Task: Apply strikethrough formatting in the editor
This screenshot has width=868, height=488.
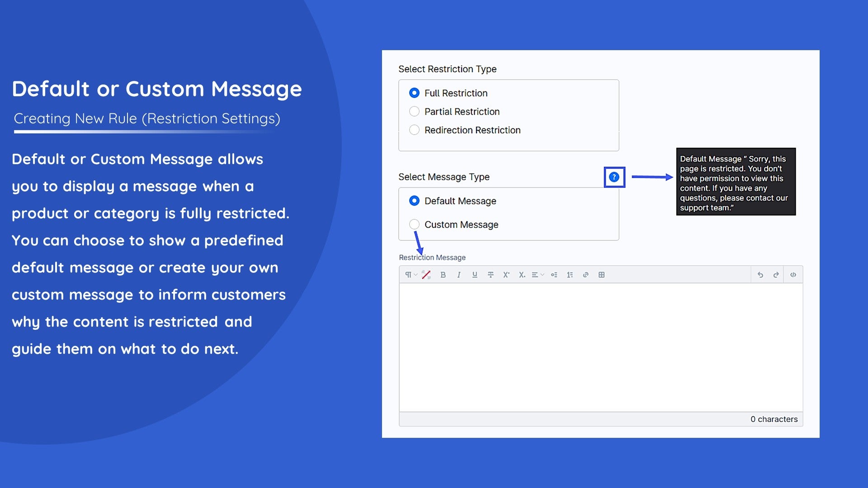Action: click(x=491, y=275)
